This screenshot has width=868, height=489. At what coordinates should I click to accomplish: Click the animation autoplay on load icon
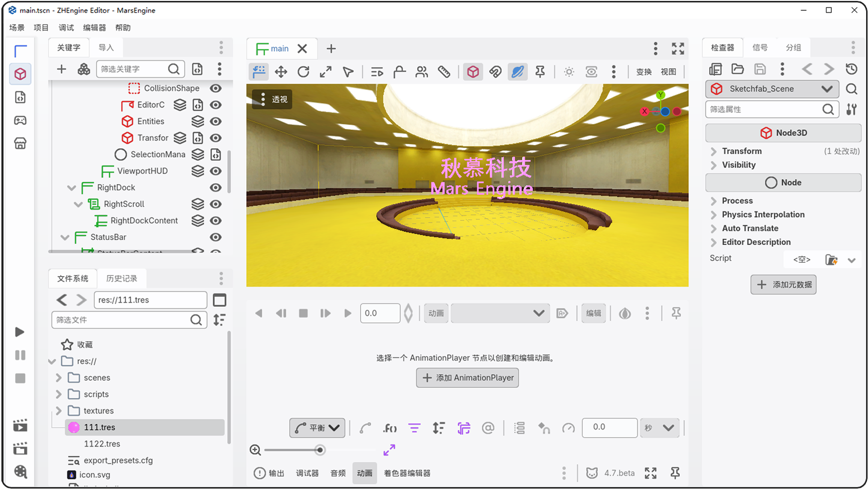tap(562, 313)
